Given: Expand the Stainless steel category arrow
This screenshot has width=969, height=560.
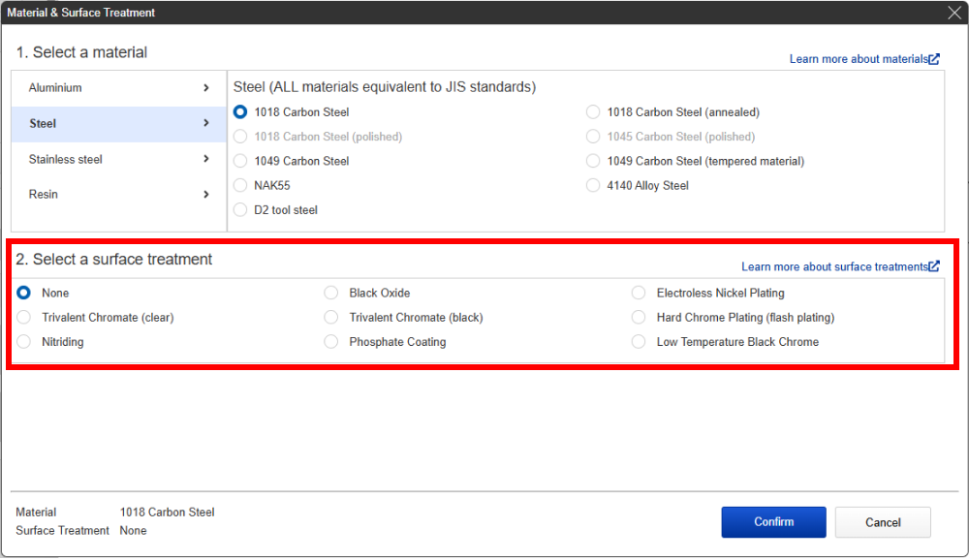Looking at the screenshot, I should click(206, 159).
